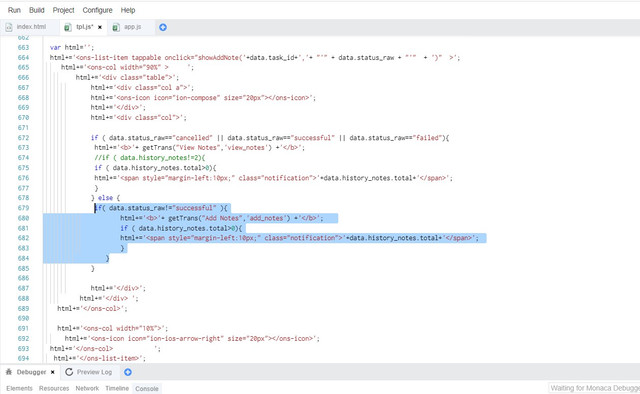Open the Preview Log tab
Screen dimensions: 640x394
94,372
